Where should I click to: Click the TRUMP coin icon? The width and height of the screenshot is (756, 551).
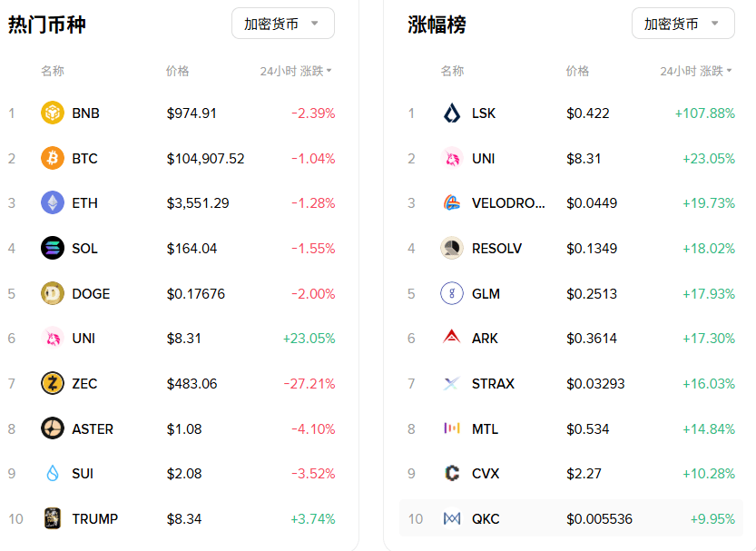pos(53,518)
